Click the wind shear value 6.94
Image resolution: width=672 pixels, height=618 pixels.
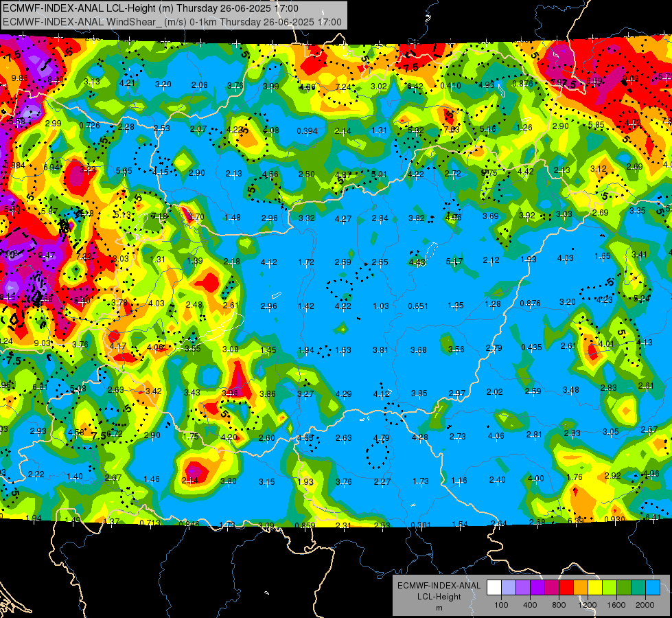click(x=51, y=168)
